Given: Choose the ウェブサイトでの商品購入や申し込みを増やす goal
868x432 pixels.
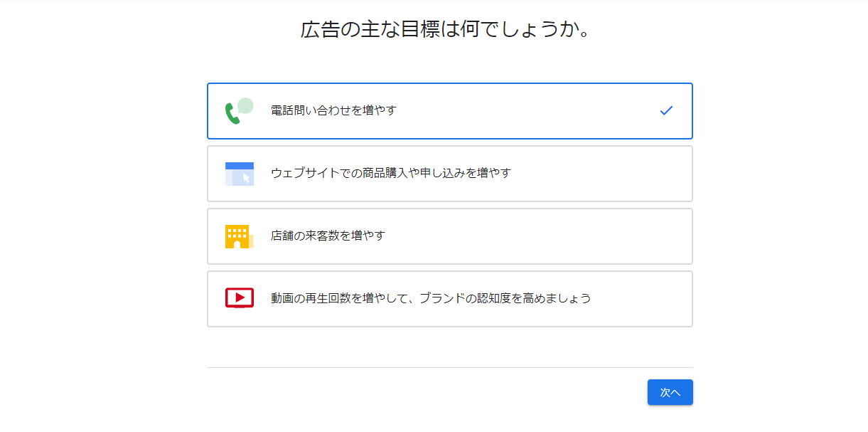Looking at the screenshot, I should (391, 173).
